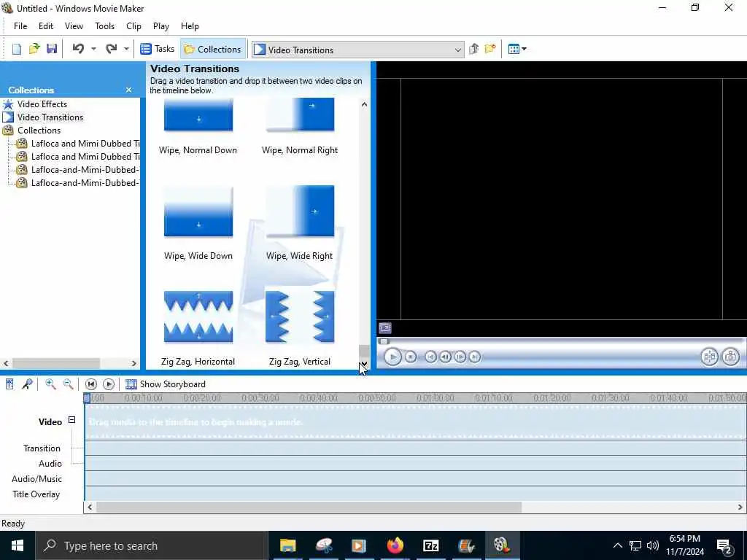The width and height of the screenshot is (747, 560).
Task: Play the preview monitor
Action: pyautogui.click(x=392, y=357)
